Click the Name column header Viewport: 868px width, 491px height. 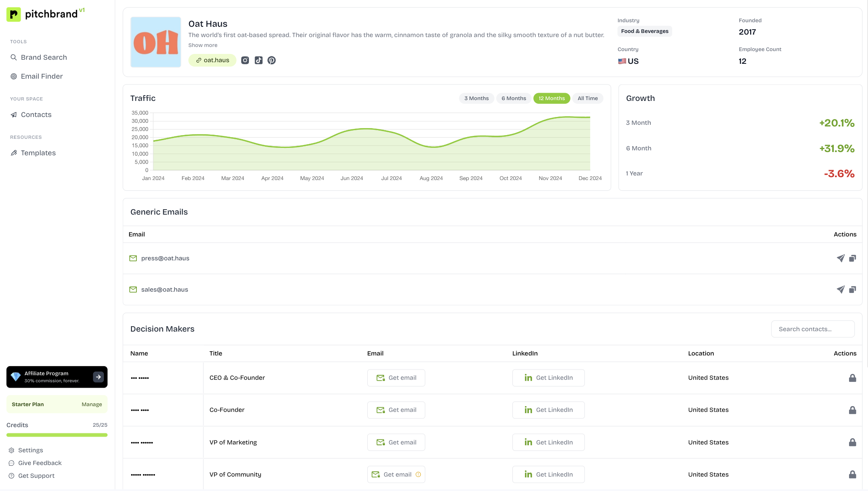(139, 353)
